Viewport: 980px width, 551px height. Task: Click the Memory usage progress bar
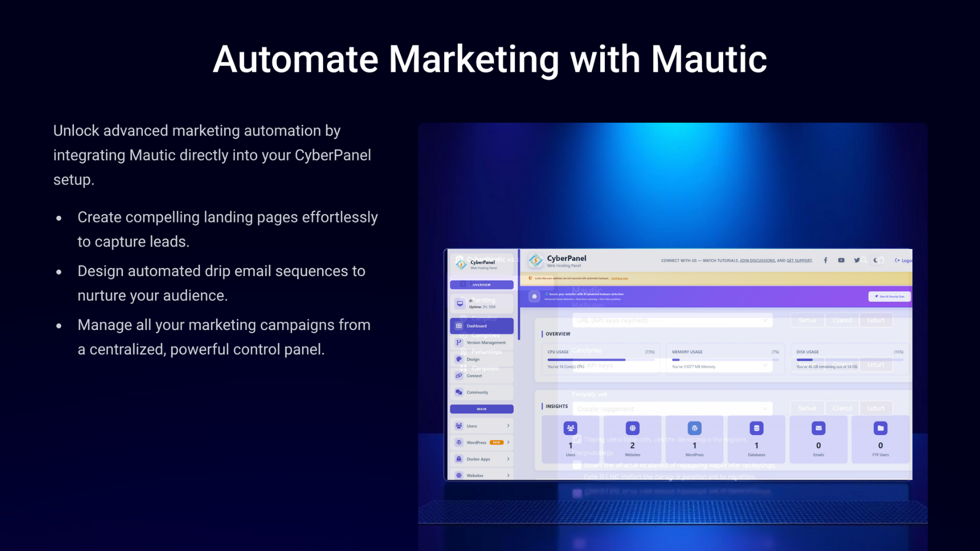pos(725,360)
